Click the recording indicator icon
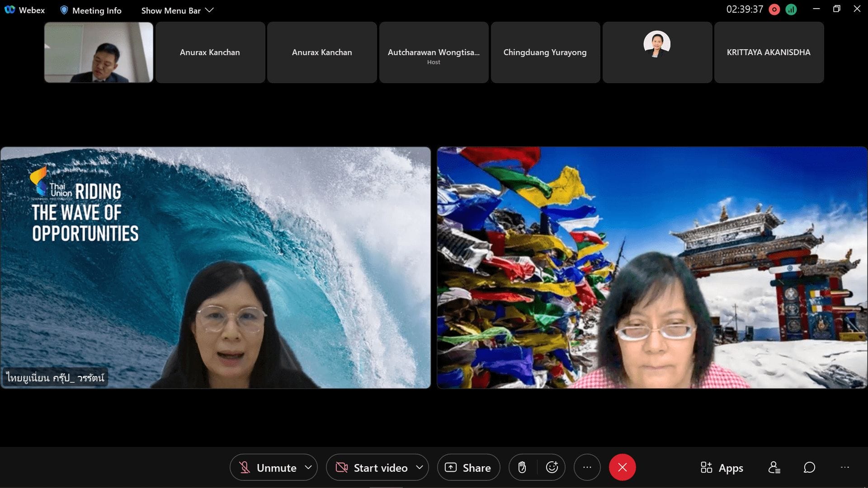The width and height of the screenshot is (868, 488). click(x=774, y=9)
